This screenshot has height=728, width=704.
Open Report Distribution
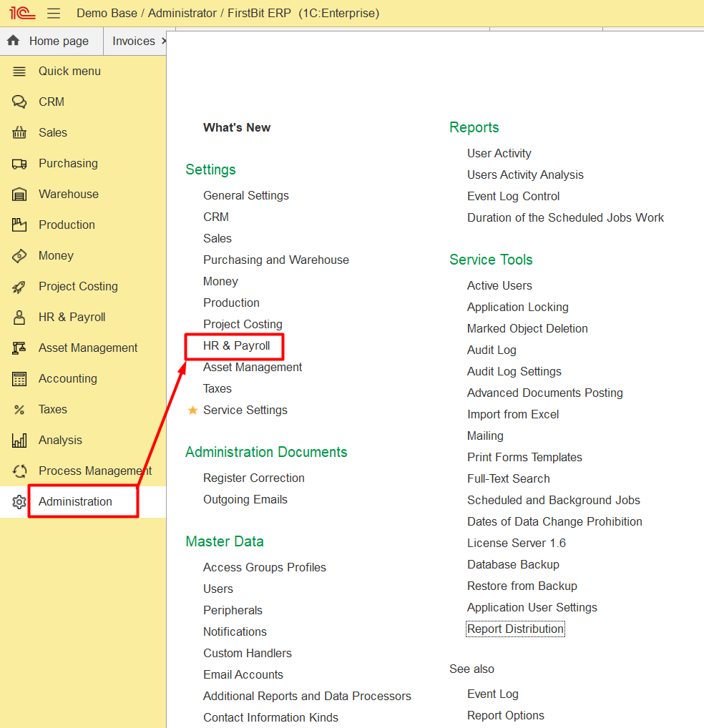pyautogui.click(x=515, y=629)
